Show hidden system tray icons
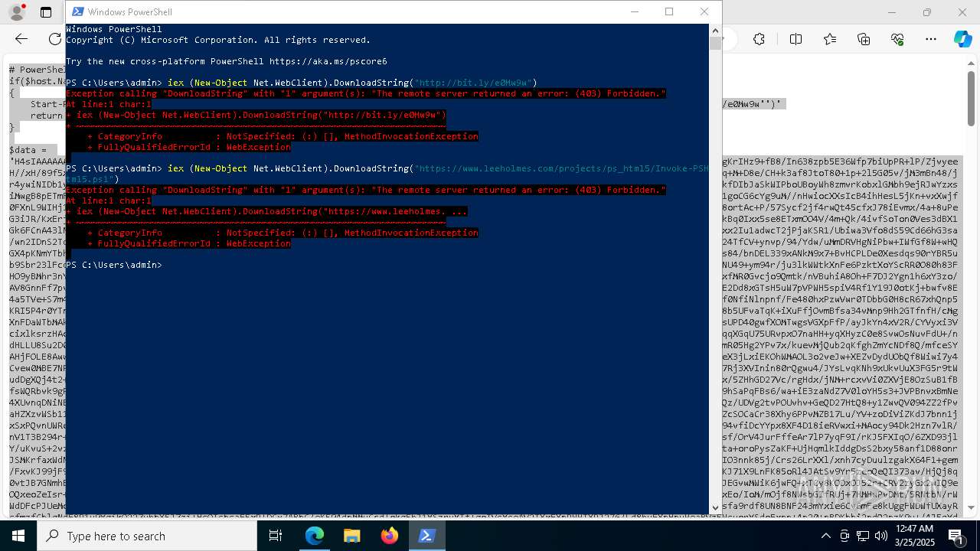The height and width of the screenshot is (551, 980). (825, 536)
